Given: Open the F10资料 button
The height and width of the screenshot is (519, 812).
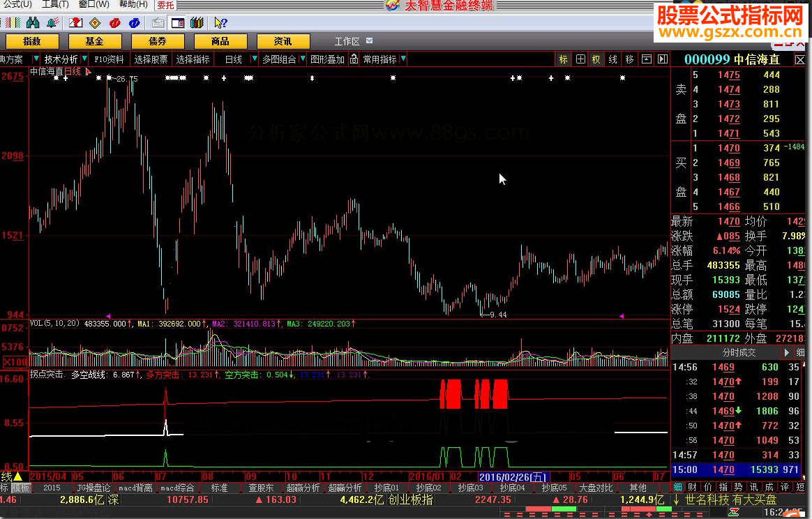Looking at the screenshot, I should pyautogui.click(x=110, y=59).
